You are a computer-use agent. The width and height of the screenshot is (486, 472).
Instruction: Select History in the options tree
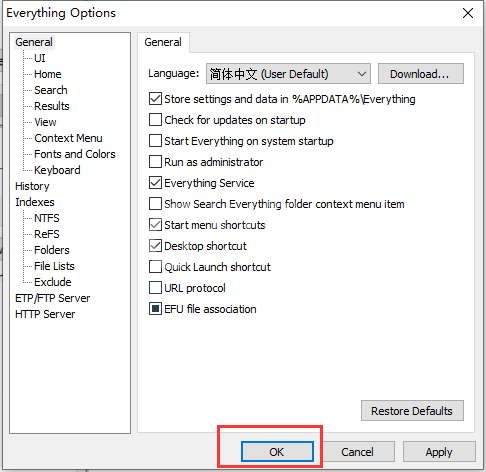pos(32,186)
